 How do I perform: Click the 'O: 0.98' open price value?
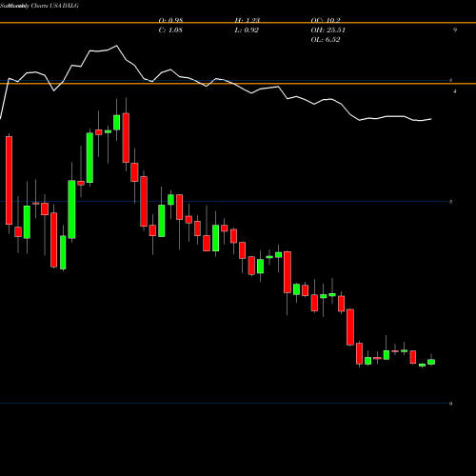pos(170,20)
